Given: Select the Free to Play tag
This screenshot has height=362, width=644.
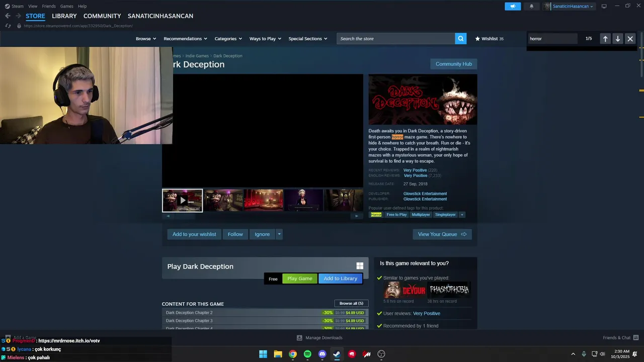Looking at the screenshot, I should pyautogui.click(x=396, y=215).
